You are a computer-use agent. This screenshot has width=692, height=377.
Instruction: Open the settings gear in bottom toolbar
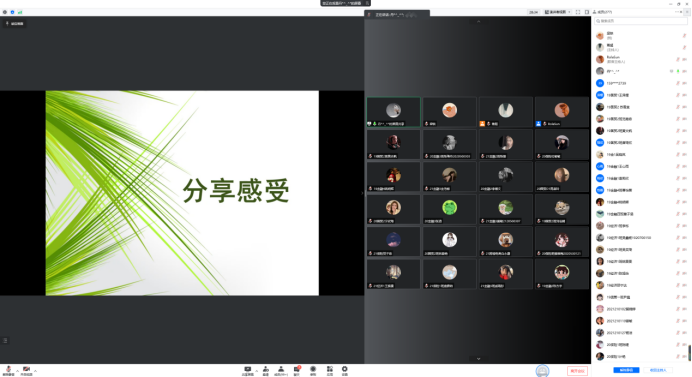[345, 371]
